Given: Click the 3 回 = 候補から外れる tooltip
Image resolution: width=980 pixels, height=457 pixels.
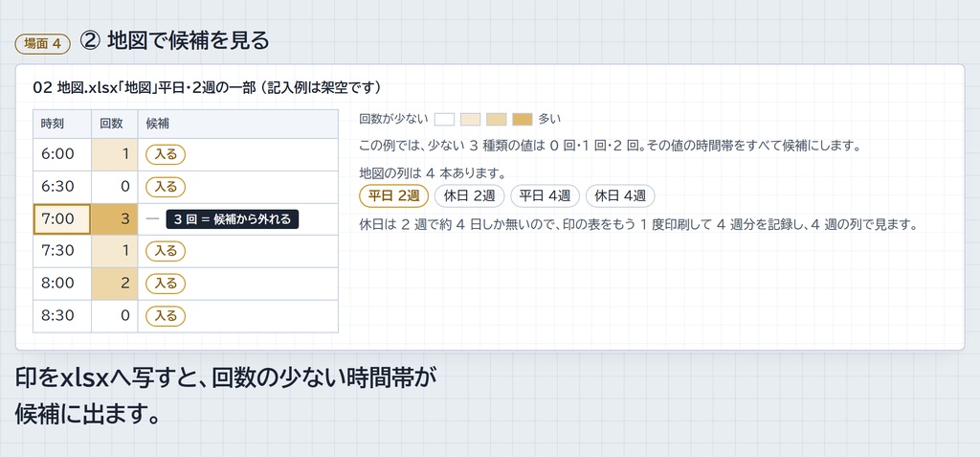Looking at the screenshot, I should point(233,219).
